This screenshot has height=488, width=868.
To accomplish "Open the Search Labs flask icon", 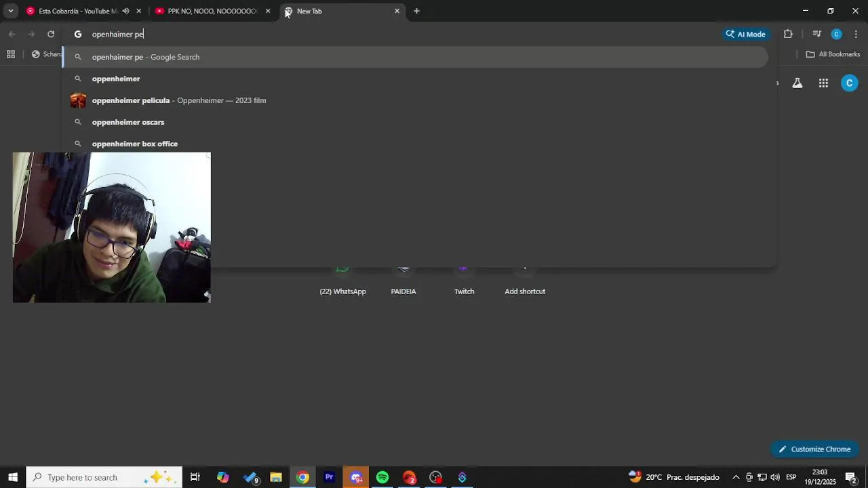I will click(797, 83).
